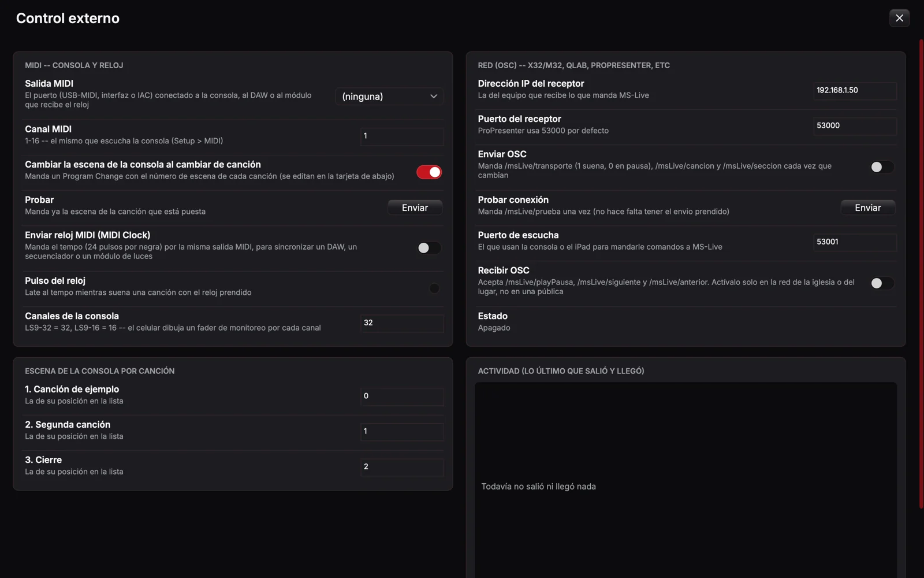Edit the Canales de la consola field
The image size is (924, 578).
click(x=402, y=323)
